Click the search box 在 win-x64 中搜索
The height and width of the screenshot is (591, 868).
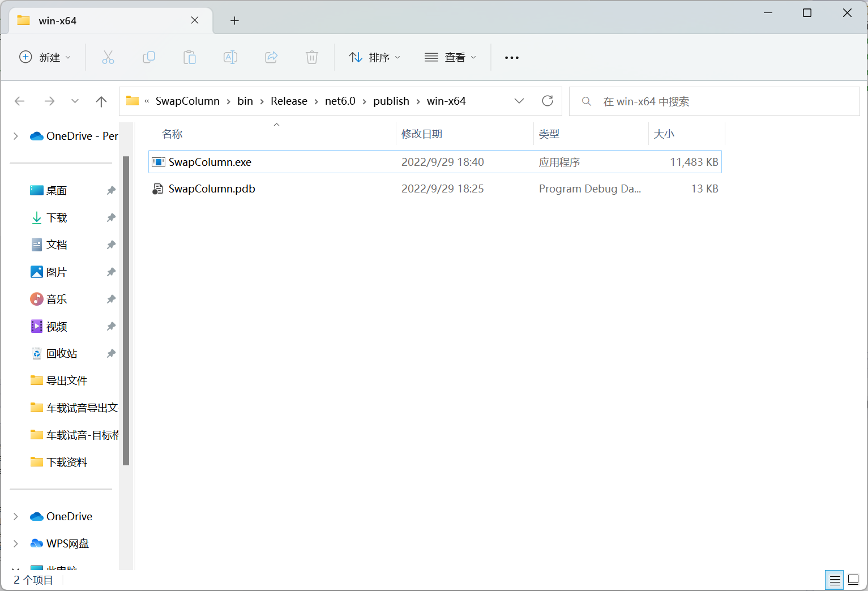point(715,101)
